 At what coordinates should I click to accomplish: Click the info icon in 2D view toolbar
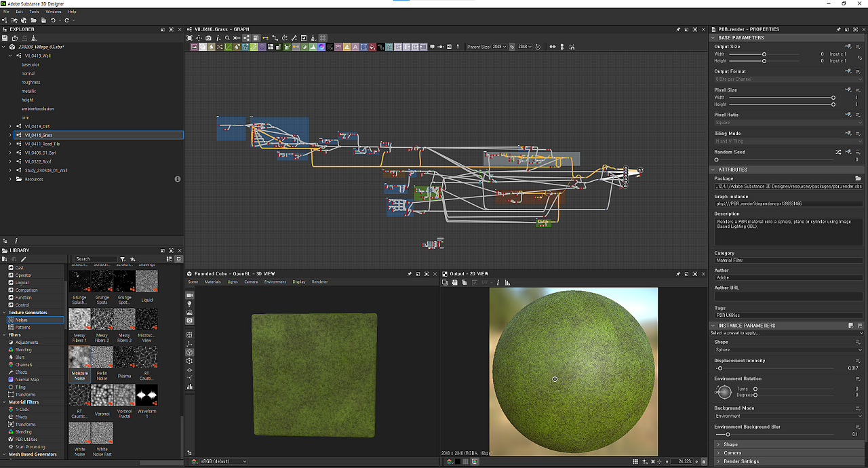tap(498, 282)
